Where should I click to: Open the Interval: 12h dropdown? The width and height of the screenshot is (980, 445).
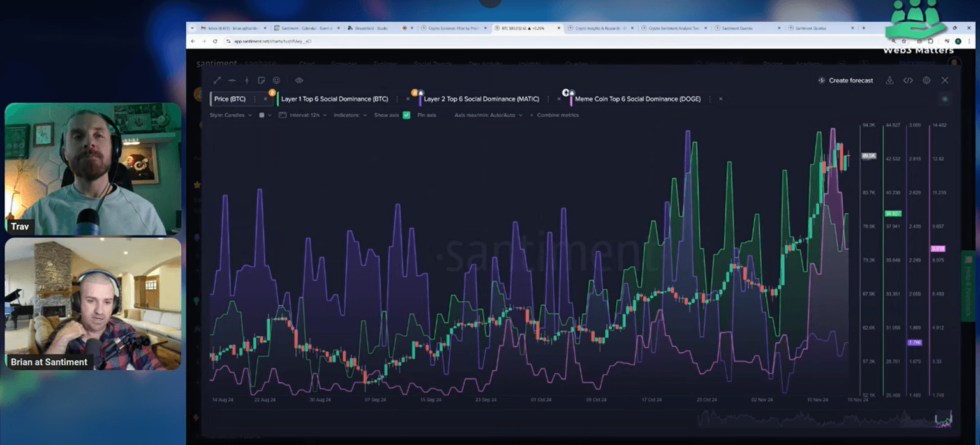[x=308, y=115]
